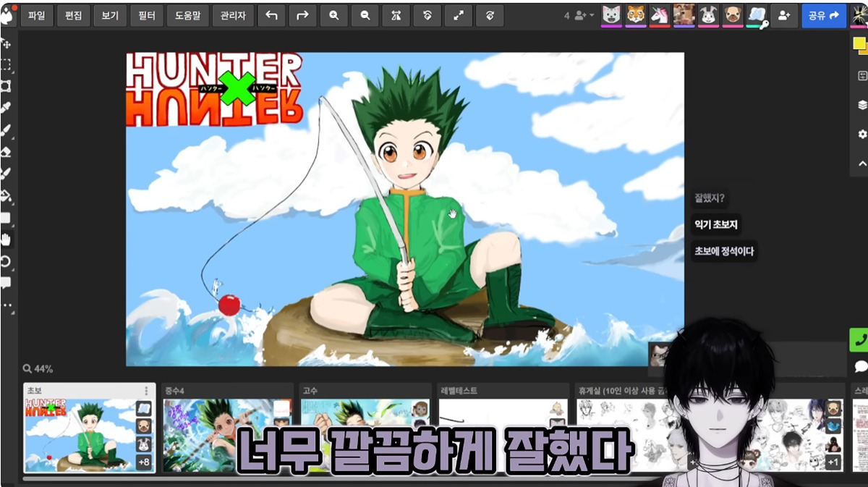Open the 초보 canvas thumbnail

click(90, 428)
